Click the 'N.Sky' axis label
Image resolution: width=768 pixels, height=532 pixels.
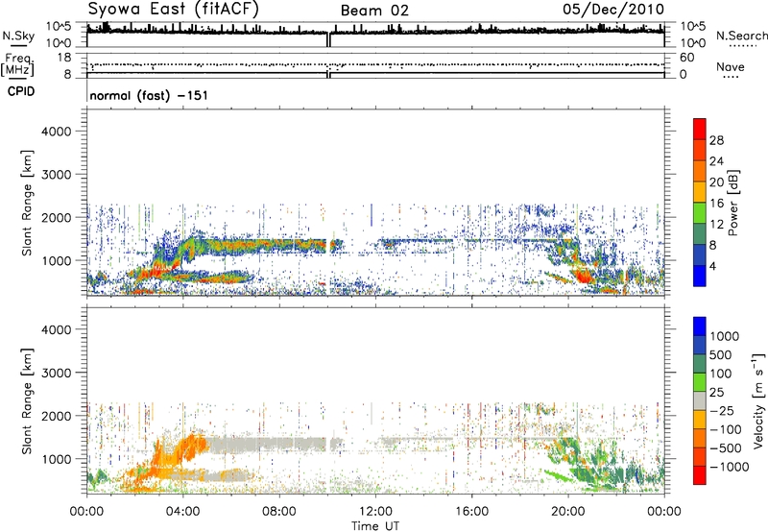click(x=18, y=36)
